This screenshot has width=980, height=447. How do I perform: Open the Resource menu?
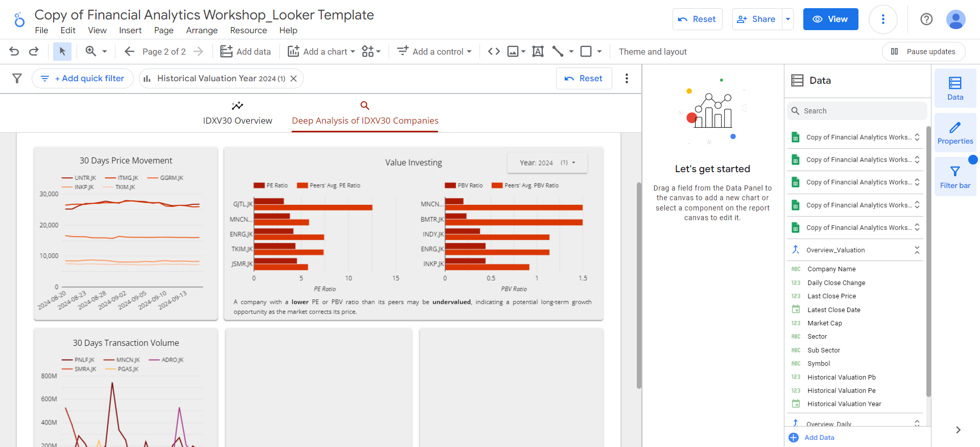click(x=248, y=31)
